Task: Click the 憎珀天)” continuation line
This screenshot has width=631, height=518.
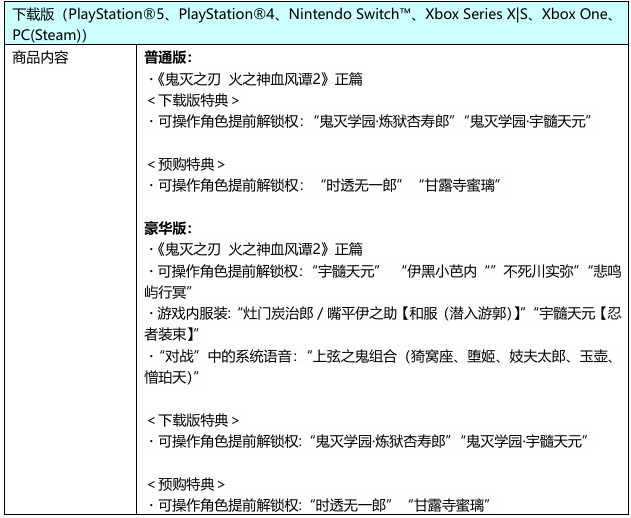Action: click(x=172, y=377)
